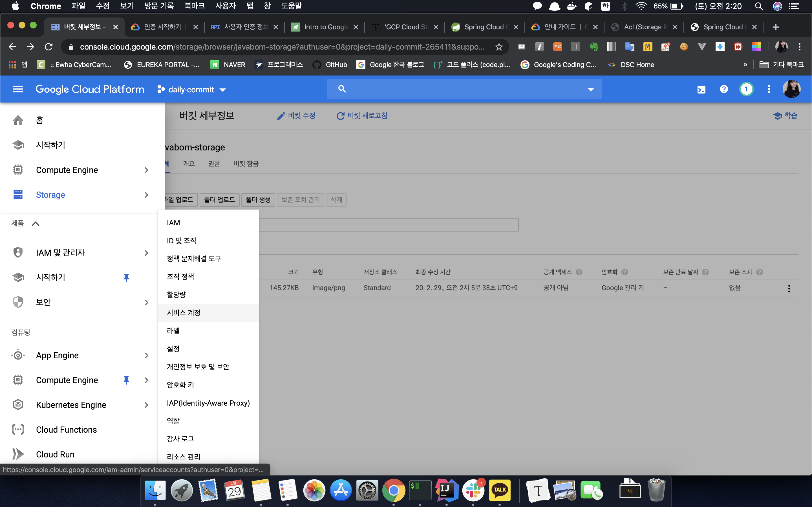This screenshot has height=507, width=812.
Task: Unpin 시작하기 via its pin icon
Action: pyautogui.click(x=126, y=277)
